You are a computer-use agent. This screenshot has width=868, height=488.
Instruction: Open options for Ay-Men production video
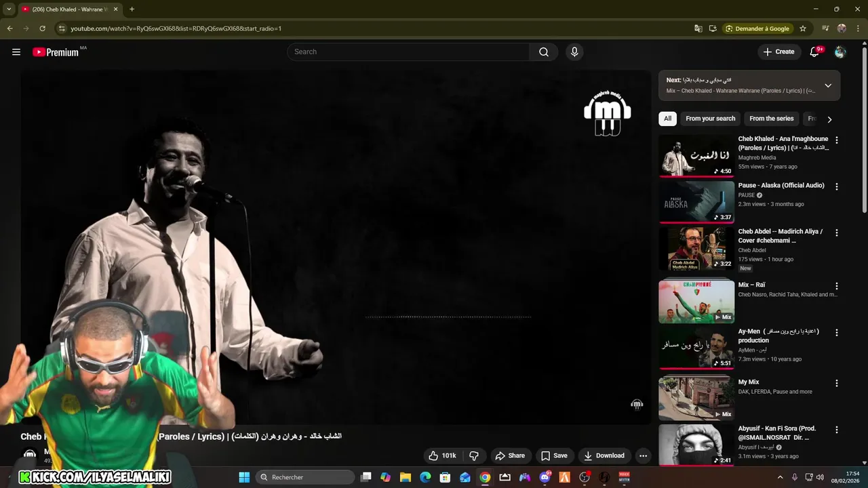pos(837,333)
